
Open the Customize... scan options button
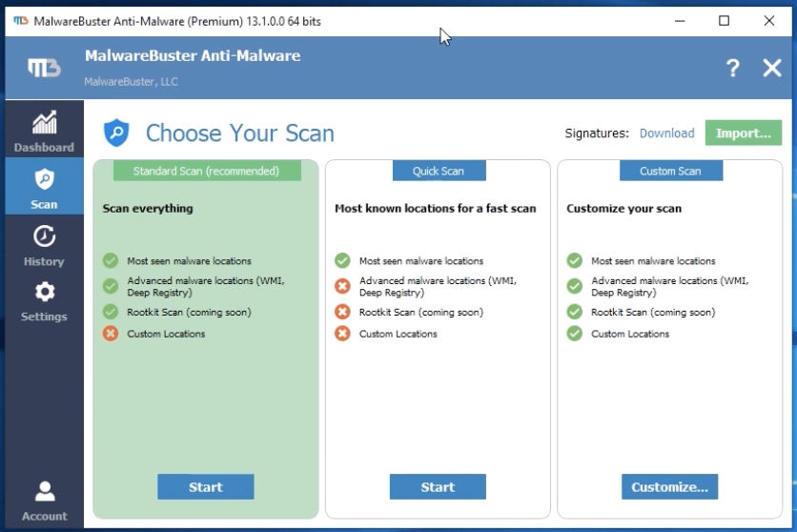669,487
